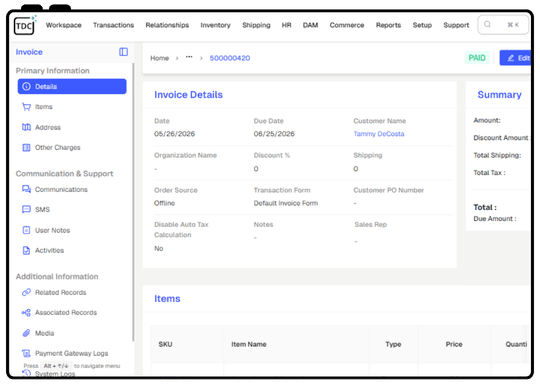Screen dimensions: 540x384
Task: Click the Edit button
Action: pyautogui.click(x=516, y=58)
